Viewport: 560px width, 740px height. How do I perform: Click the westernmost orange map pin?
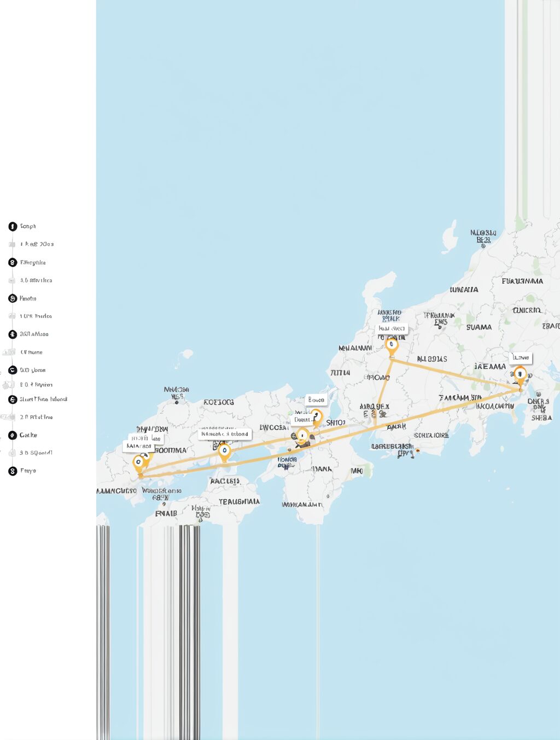pos(139,463)
